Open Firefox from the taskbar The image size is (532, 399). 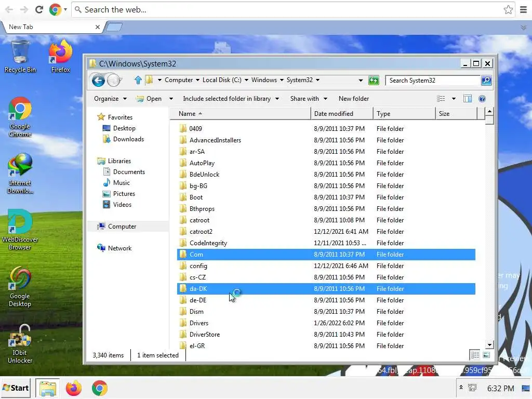73,388
